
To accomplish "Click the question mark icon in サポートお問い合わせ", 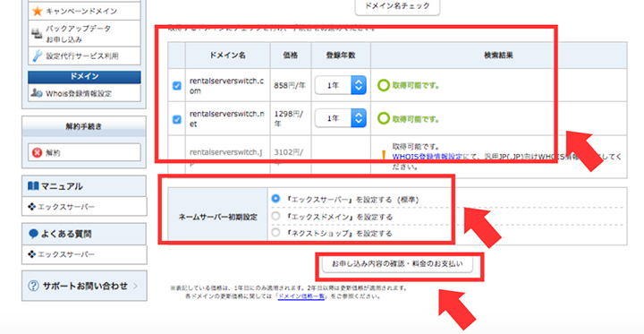I will 33,286.
